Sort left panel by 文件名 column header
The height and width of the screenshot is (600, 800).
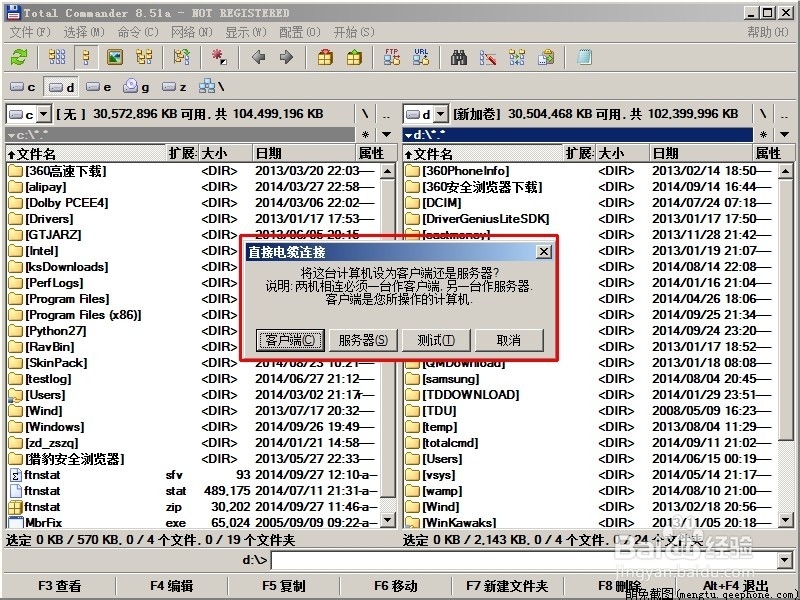click(87, 153)
